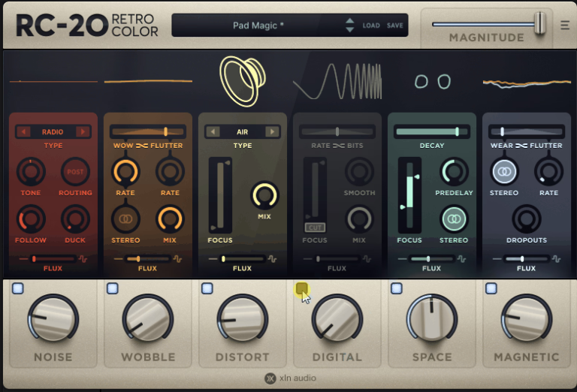Toggle the Space STEREO button
577x392 pixels.
click(454, 219)
